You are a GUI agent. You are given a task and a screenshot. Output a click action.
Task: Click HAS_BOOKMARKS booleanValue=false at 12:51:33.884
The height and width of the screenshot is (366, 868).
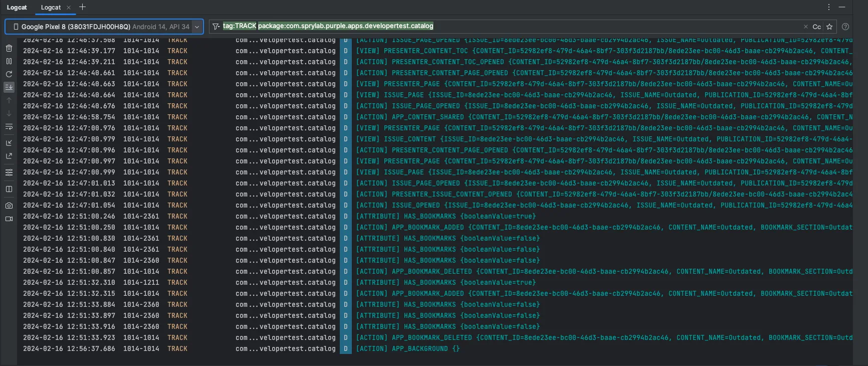tap(448, 304)
